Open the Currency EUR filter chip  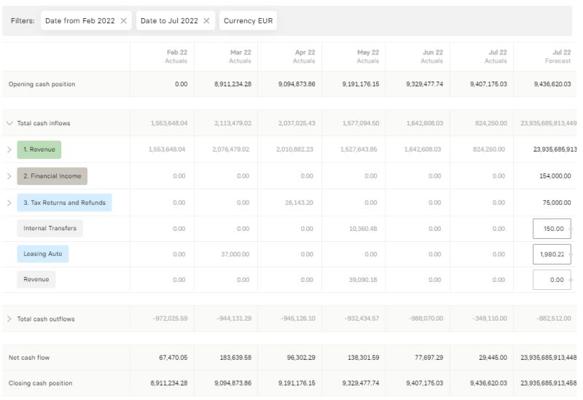click(x=248, y=21)
